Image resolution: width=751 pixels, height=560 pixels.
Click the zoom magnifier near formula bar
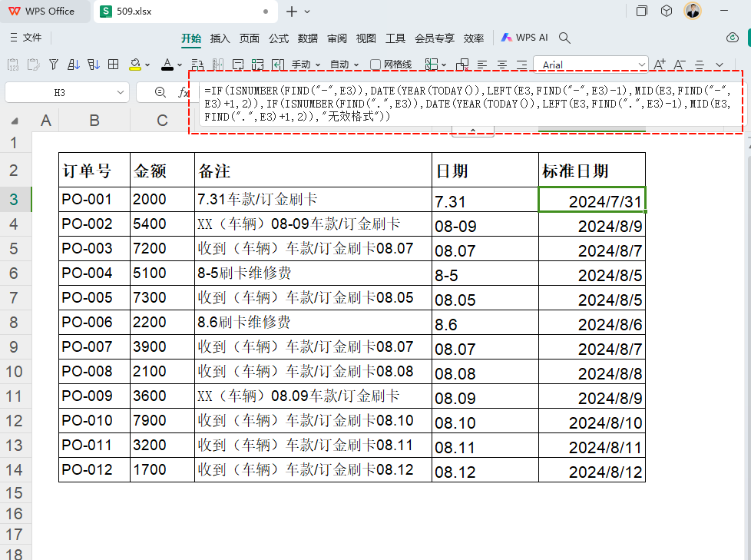pyautogui.click(x=160, y=92)
